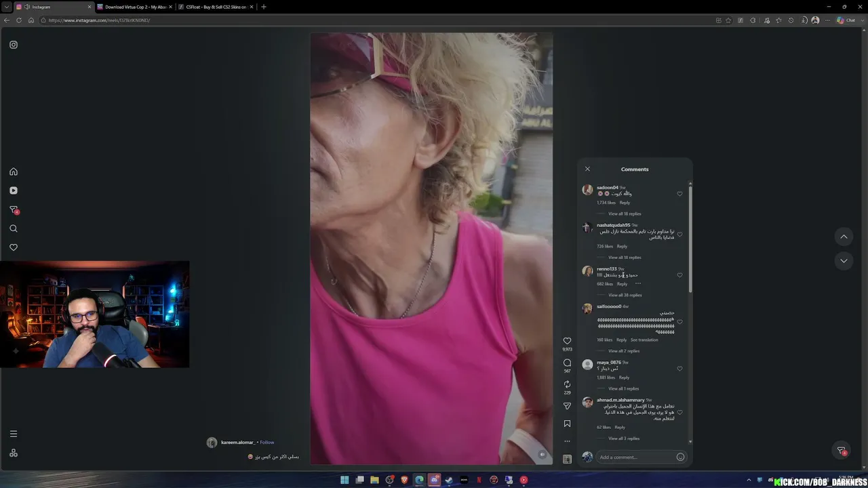Click the instagram.com address bar
The height and width of the screenshot is (488, 868).
(373, 20)
